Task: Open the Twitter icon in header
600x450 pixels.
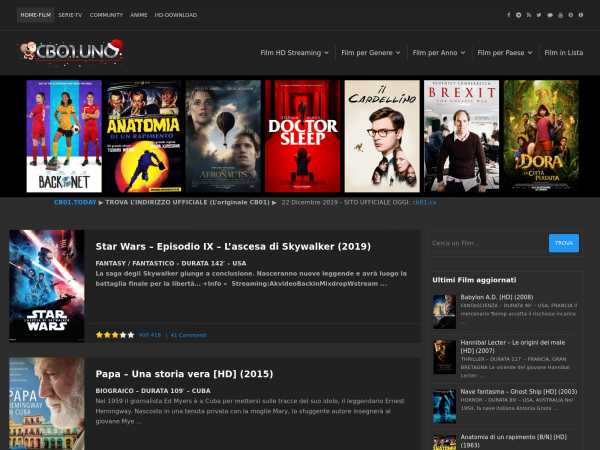Action: pos(538,15)
